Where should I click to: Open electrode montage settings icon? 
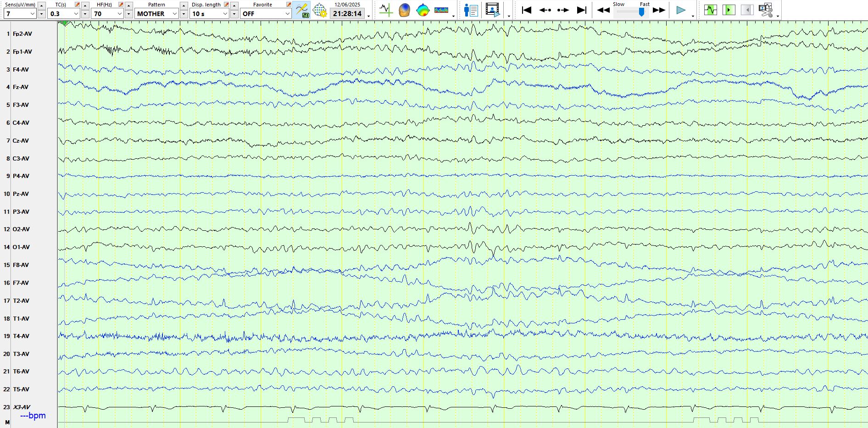pos(320,10)
